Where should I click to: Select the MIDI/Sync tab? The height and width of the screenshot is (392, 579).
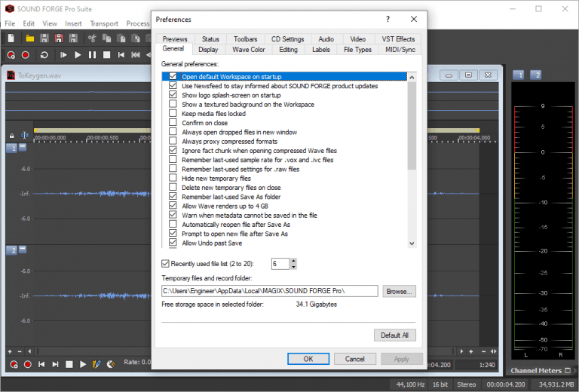[x=400, y=50]
